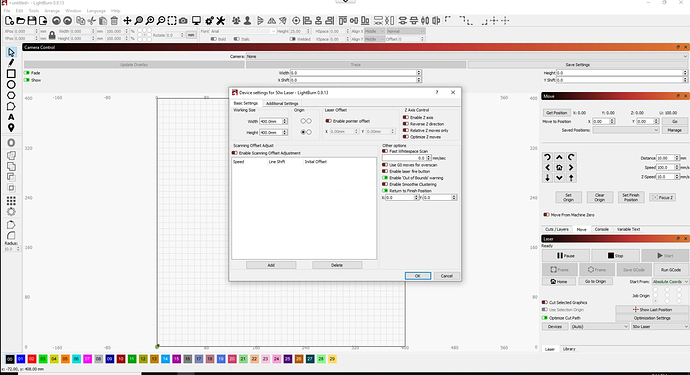Jog laser up with arrow
Viewport: 690px width, 375px height.
click(559, 157)
